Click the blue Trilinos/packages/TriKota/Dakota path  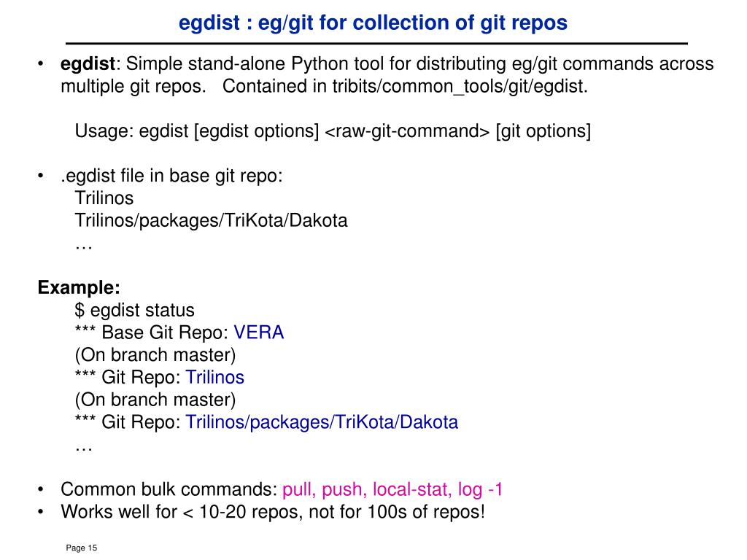(322, 422)
